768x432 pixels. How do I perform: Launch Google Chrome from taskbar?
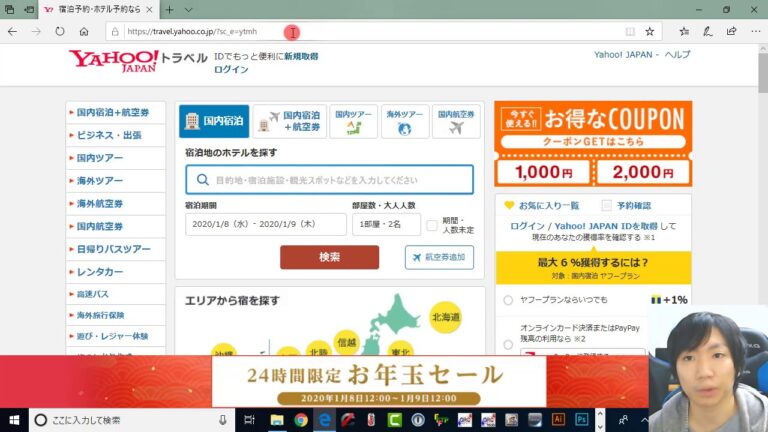click(301, 420)
